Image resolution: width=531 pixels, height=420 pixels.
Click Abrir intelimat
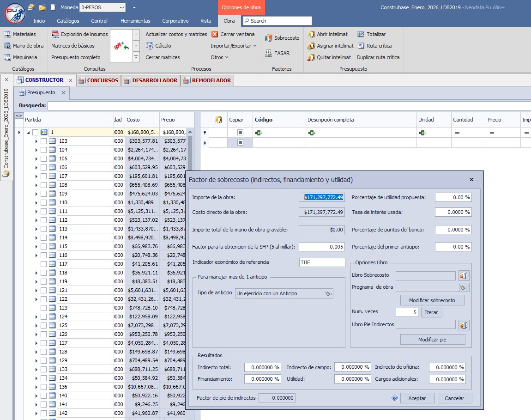click(x=327, y=34)
